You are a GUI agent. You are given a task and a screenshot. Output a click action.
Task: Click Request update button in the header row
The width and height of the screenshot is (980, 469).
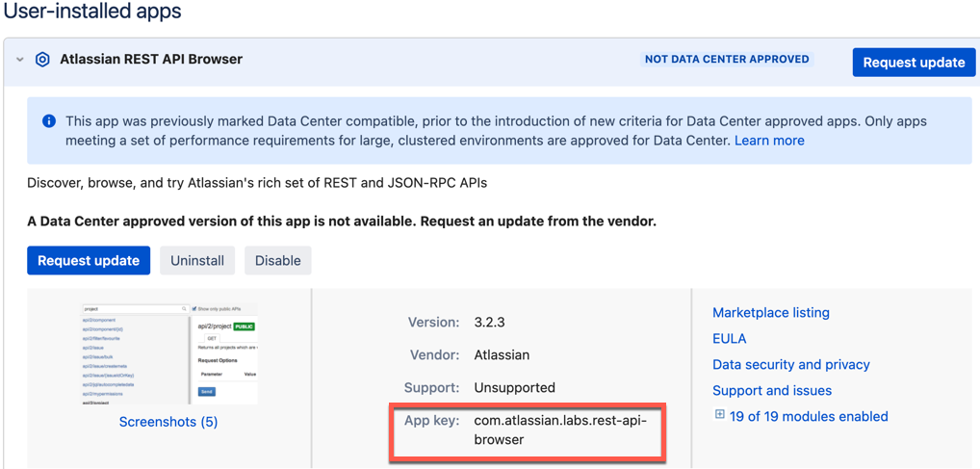click(914, 63)
